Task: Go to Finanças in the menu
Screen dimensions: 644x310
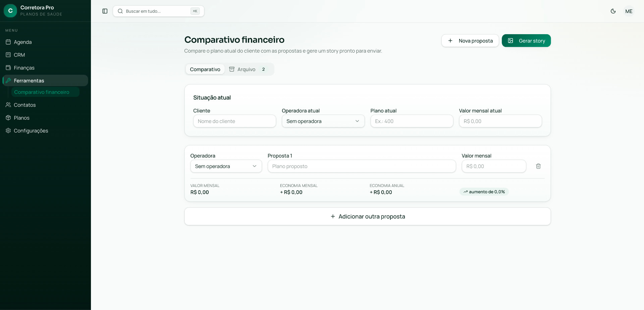Action: (45, 68)
